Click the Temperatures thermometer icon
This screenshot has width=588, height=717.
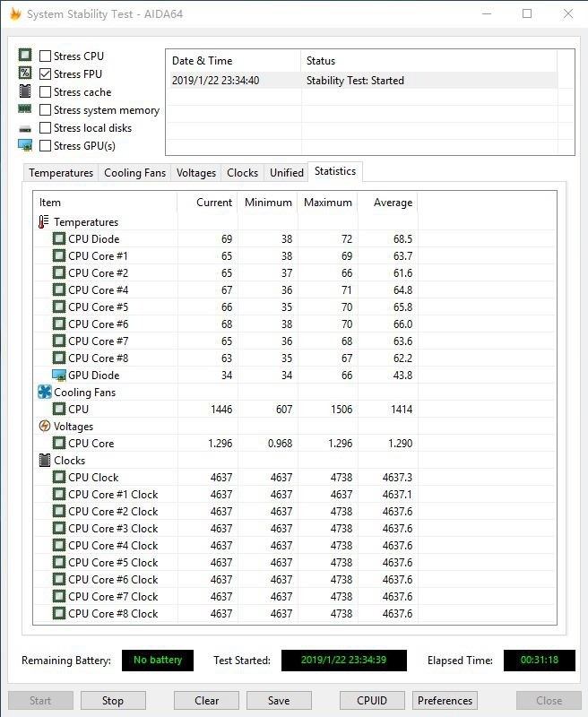click(43, 221)
